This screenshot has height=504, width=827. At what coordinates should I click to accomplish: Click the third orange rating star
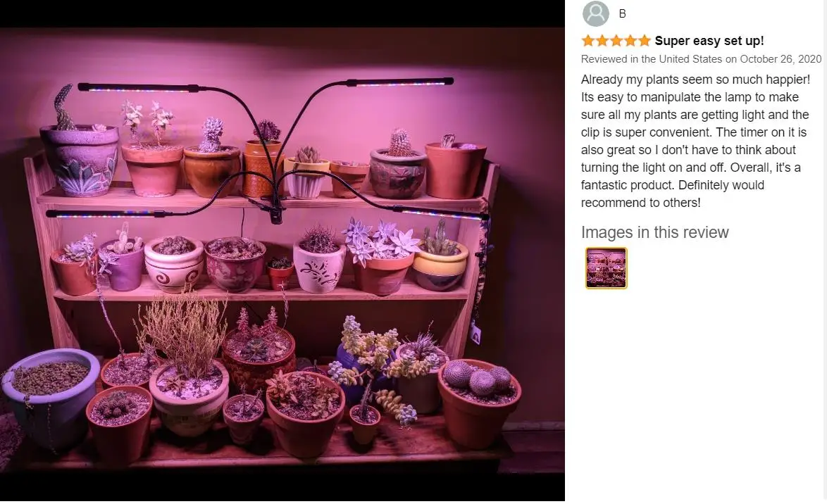616,41
